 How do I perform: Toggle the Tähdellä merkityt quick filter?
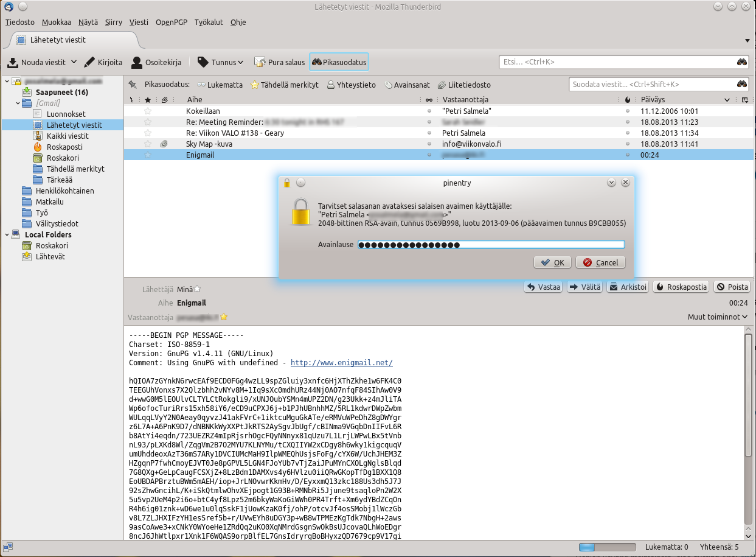[x=285, y=85]
